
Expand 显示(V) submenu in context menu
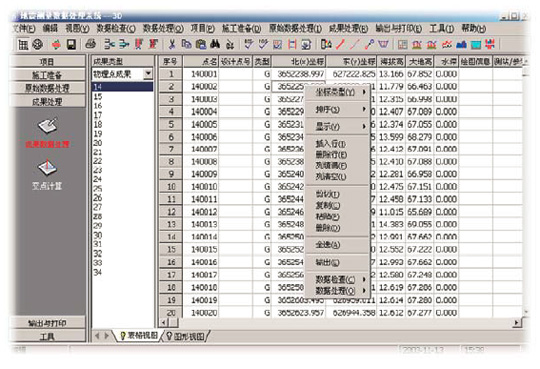[x=337, y=127]
